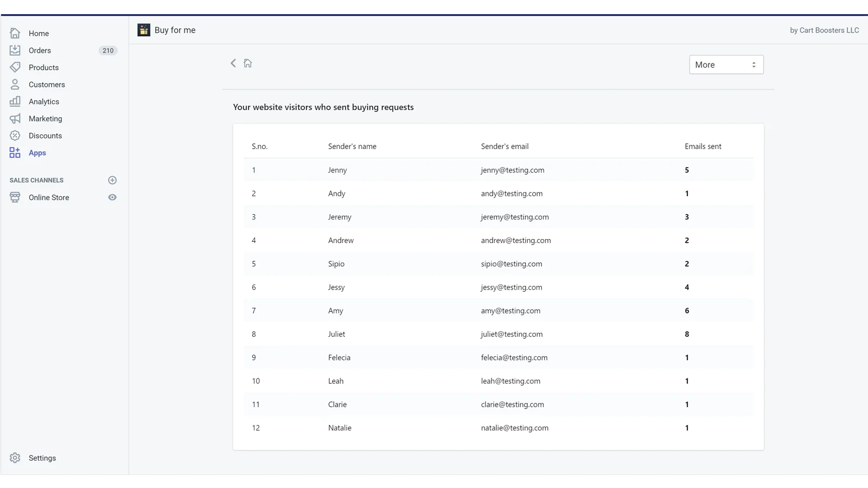Select the Jenny name cell
The width and height of the screenshot is (868, 488).
pyautogui.click(x=337, y=170)
